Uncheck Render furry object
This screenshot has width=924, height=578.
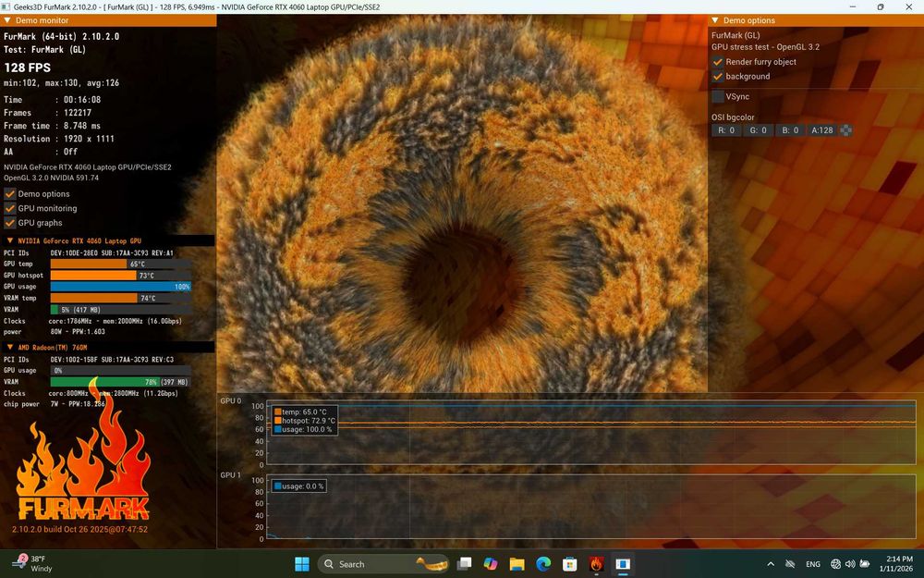click(718, 61)
